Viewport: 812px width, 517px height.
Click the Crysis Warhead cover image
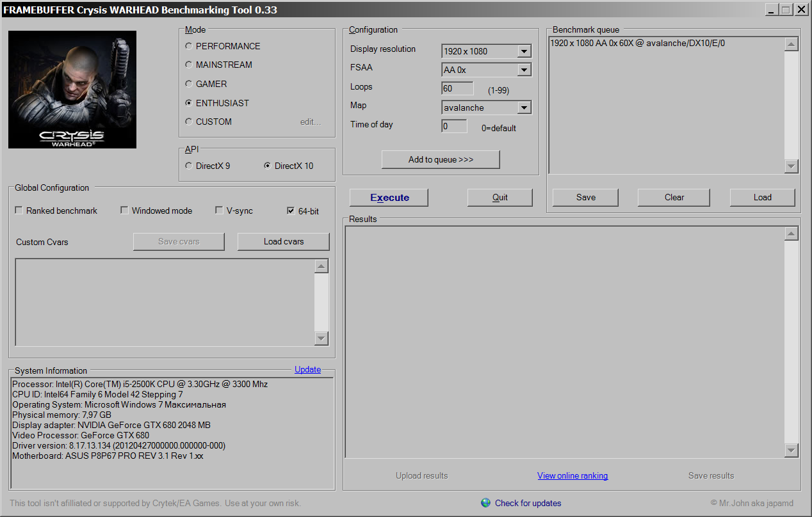coord(72,90)
